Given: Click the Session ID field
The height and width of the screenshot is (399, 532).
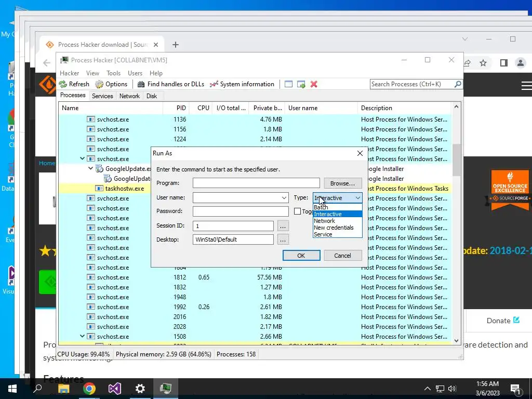Looking at the screenshot, I should [x=233, y=225].
